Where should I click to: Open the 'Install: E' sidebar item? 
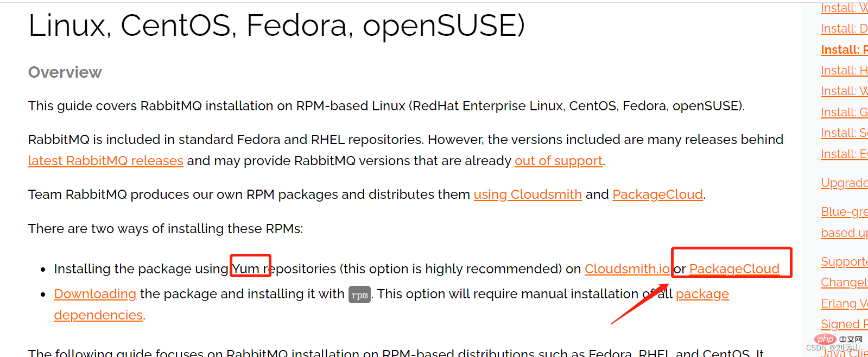pos(844,154)
